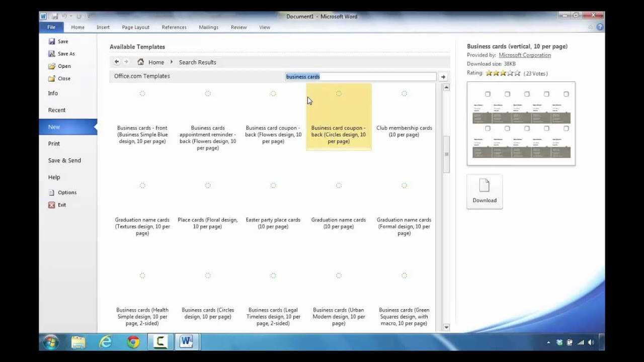
Task: Select Business cards Urban Modern design
Action: [339, 299]
